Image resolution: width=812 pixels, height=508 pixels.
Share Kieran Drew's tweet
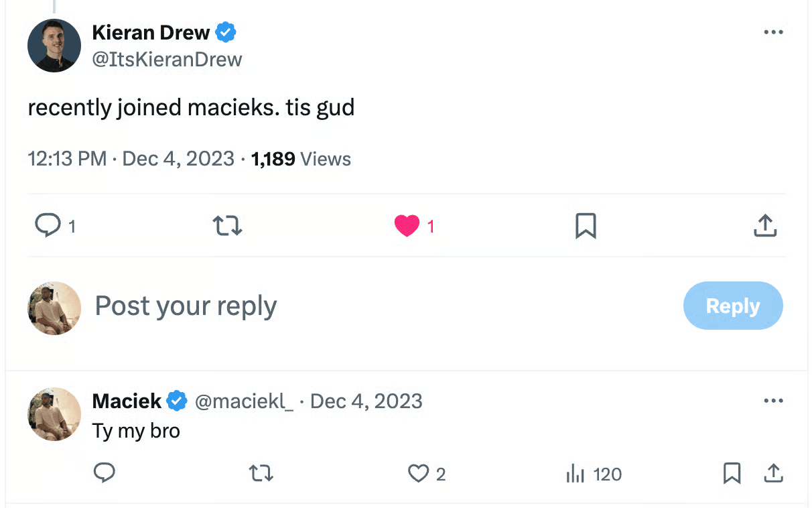pos(765,226)
